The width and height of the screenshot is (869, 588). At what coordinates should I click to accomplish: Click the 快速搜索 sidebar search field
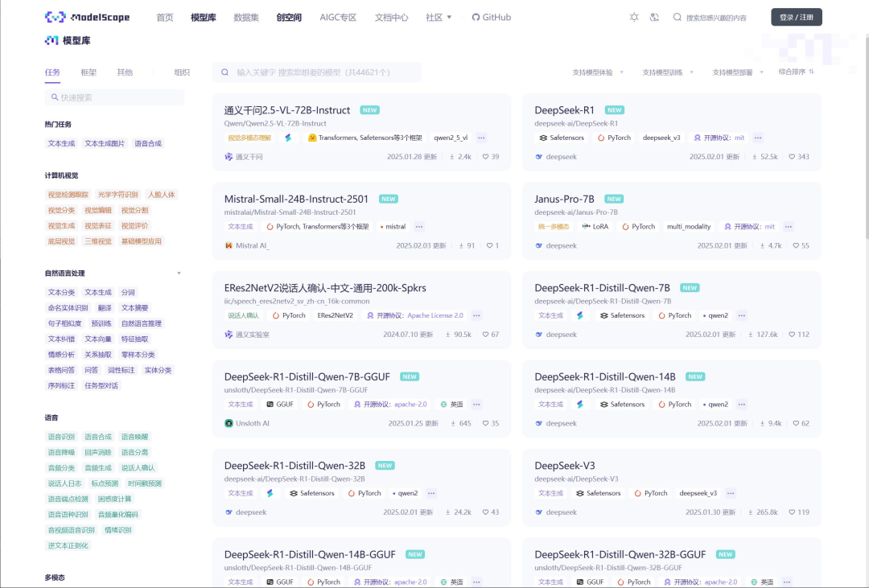114,97
